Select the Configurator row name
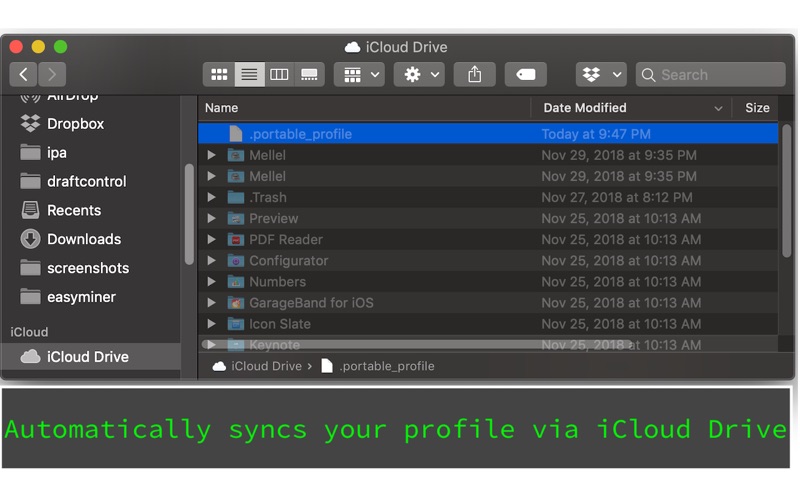Image resolution: width=800 pixels, height=500 pixels. point(288,260)
